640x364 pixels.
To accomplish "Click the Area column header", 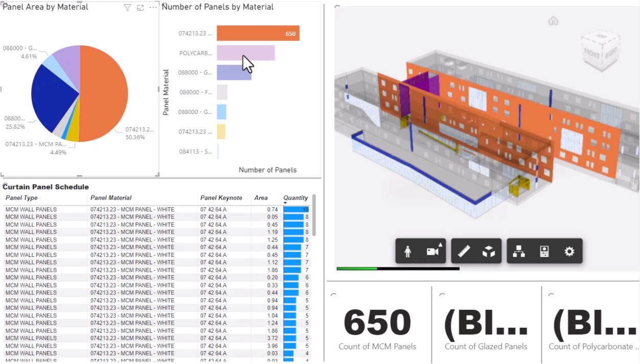I will pos(261,198).
